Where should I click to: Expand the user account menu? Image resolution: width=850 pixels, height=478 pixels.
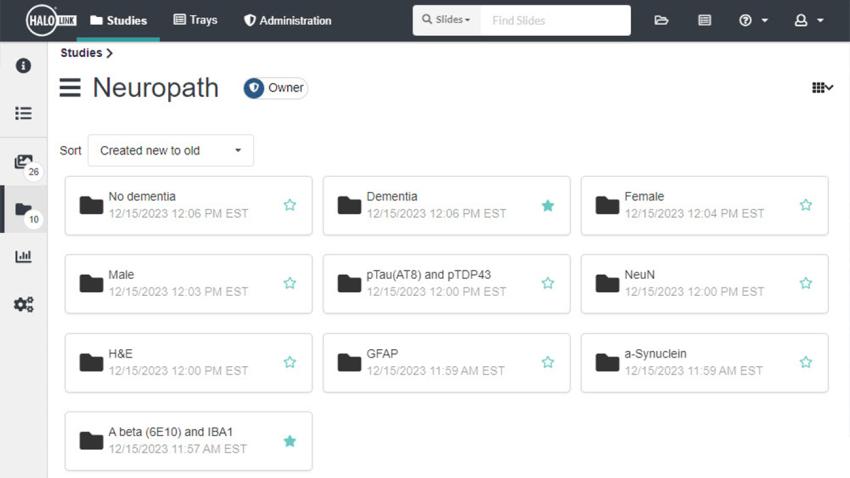coord(808,20)
